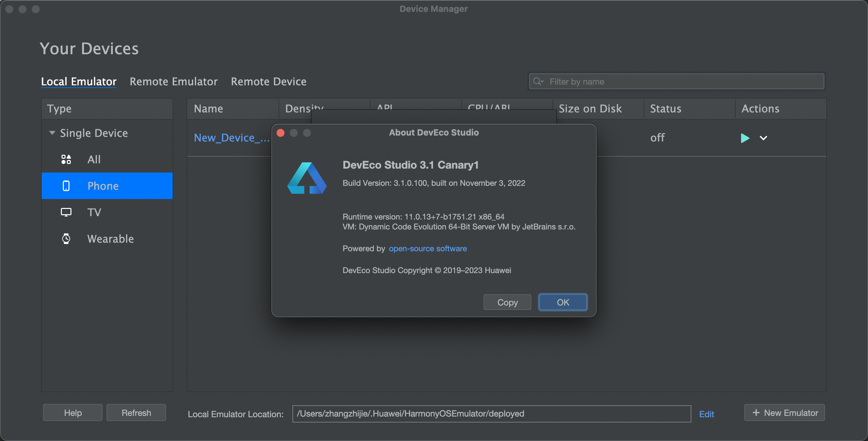Select the Phone row label

[103, 186]
